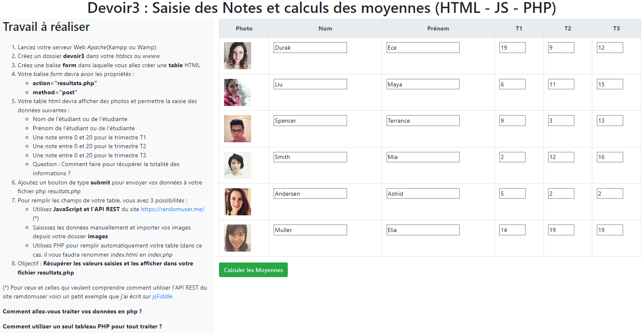The image size is (644, 333).
Task: Click the Calculer les Moyennes button
Action: click(253, 270)
